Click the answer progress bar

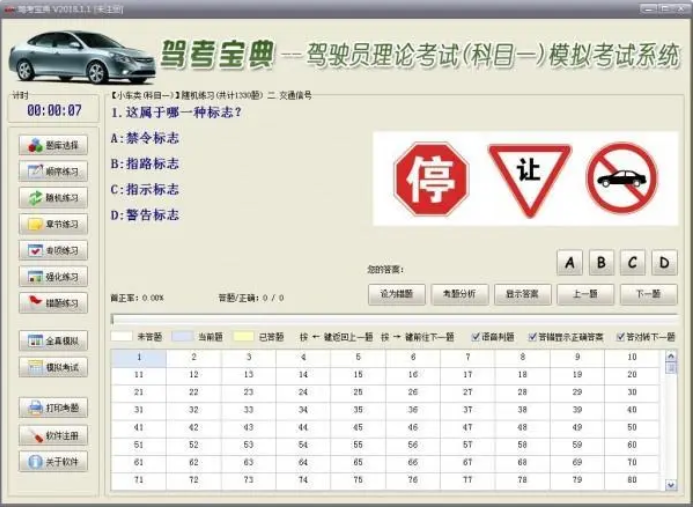coord(394,319)
